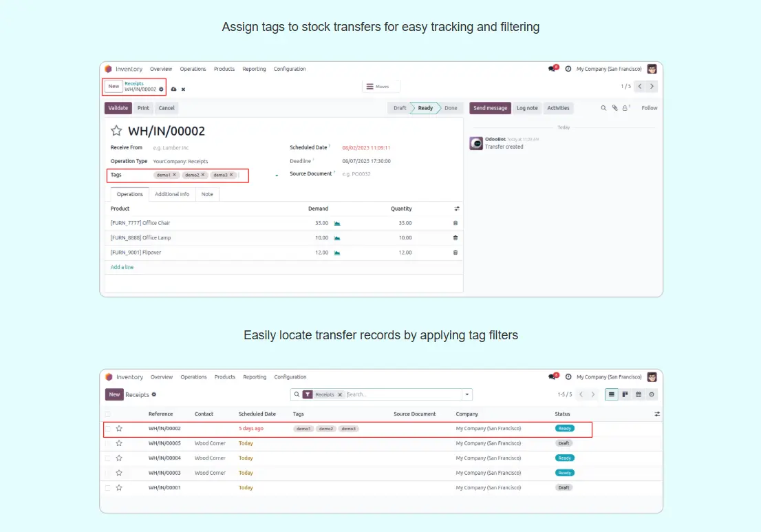Click the Add a line link

click(122, 267)
